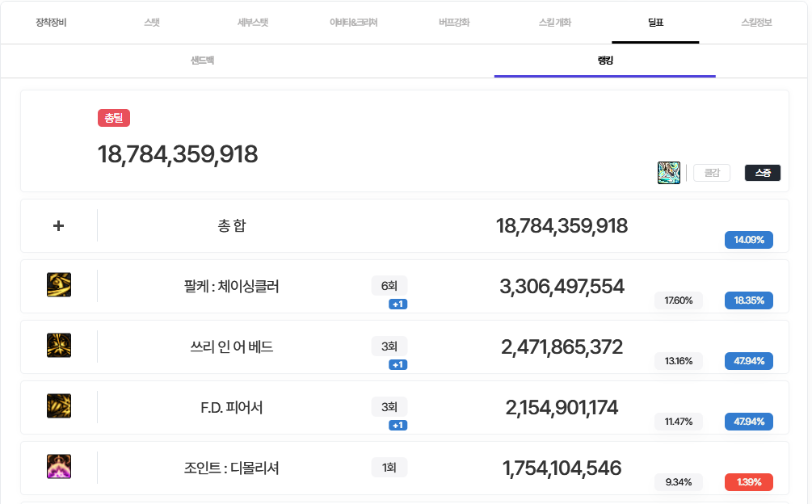Select the 랭킹 sub-tab

pos(604,61)
